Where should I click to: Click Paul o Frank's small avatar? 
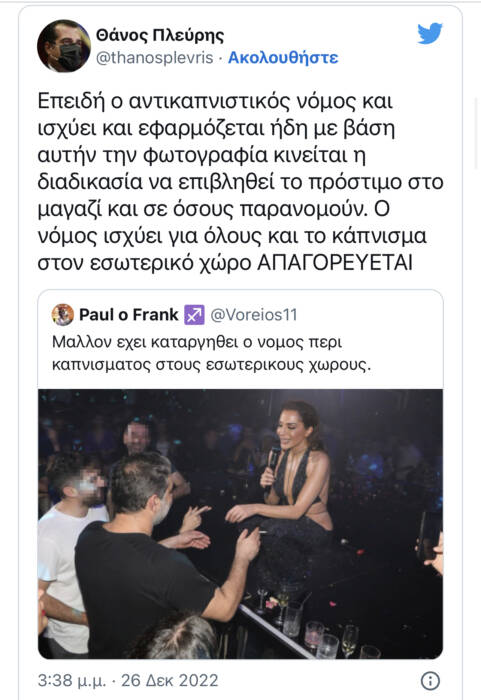point(63,315)
